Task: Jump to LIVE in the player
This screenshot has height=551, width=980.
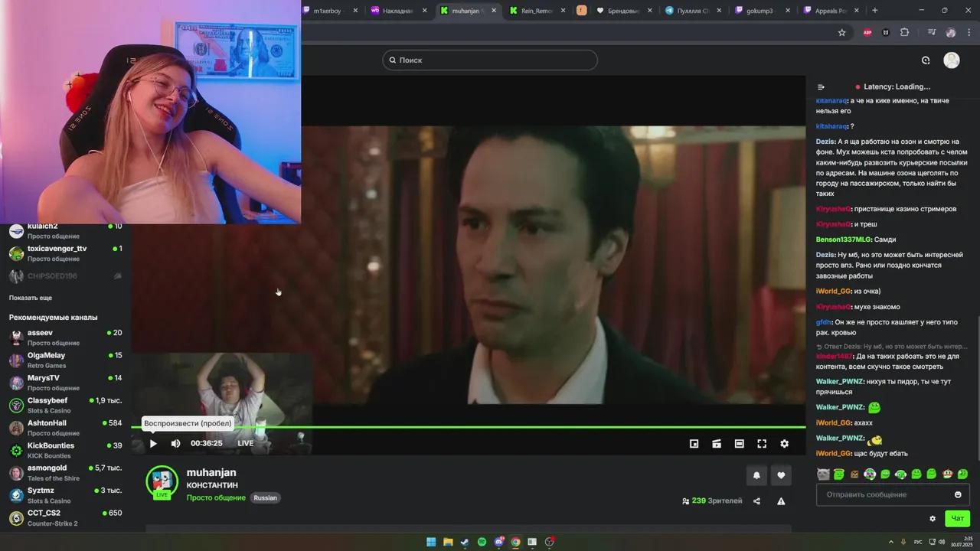Action: [245, 443]
